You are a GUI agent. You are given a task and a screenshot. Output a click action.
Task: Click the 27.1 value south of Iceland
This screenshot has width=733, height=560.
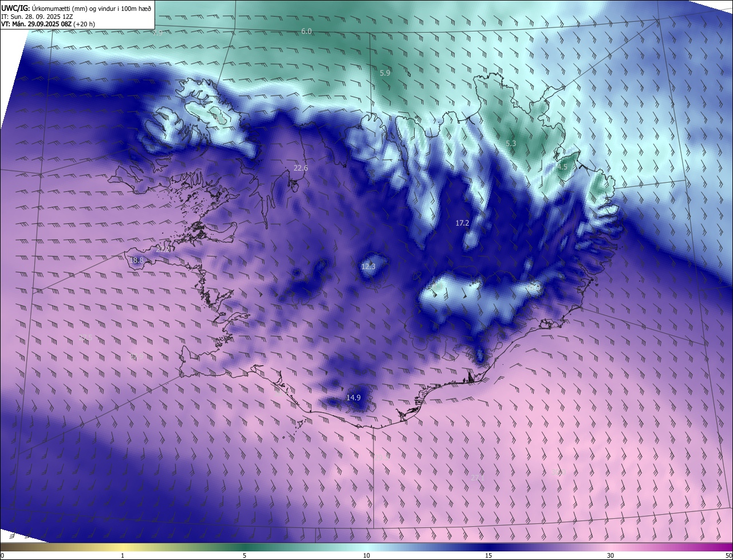click(x=477, y=477)
